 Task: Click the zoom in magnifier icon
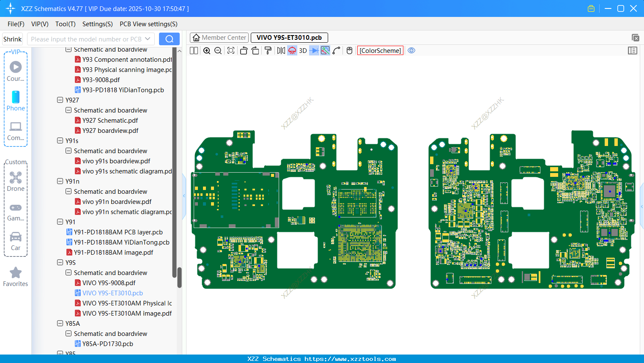point(207,51)
